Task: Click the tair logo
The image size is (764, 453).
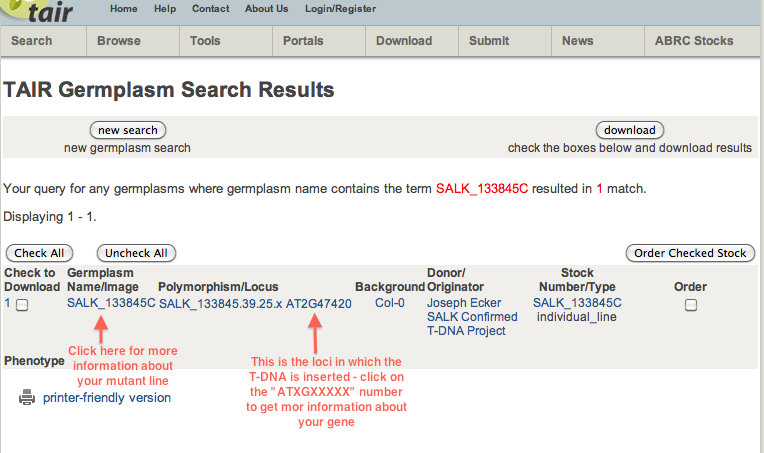Action: point(38,11)
